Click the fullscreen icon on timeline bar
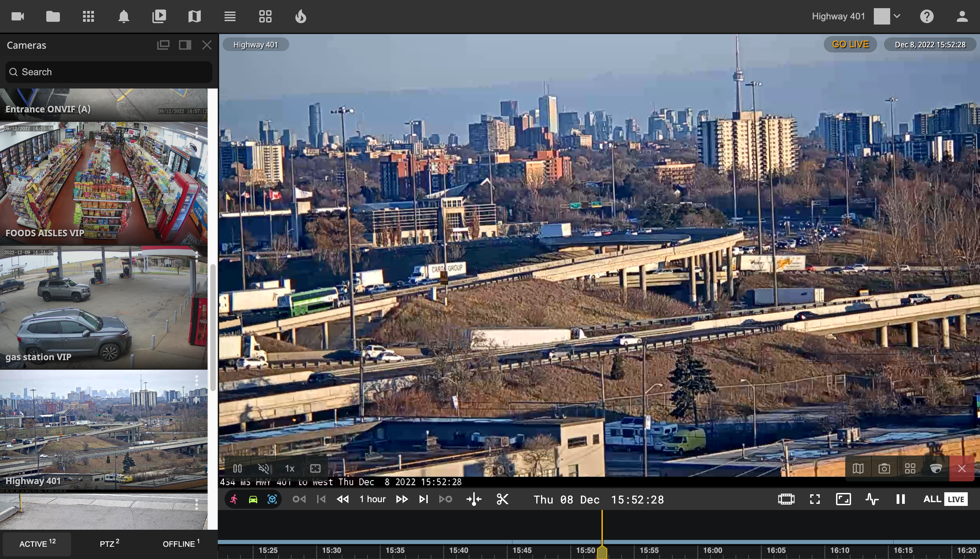The image size is (980, 559). [815, 499]
